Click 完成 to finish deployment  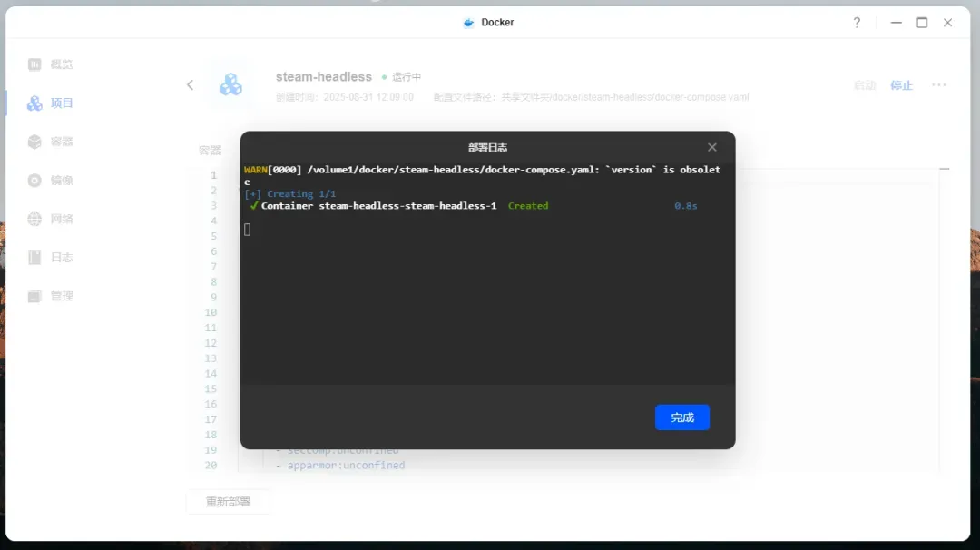[x=681, y=417]
